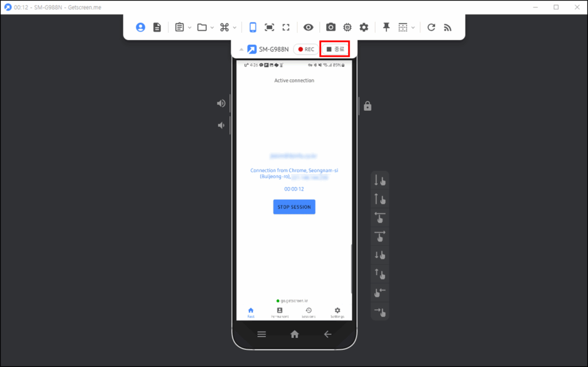The image size is (588, 367).
Task: Collapse the toolbar using the small triangle
Action: (241, 49)
